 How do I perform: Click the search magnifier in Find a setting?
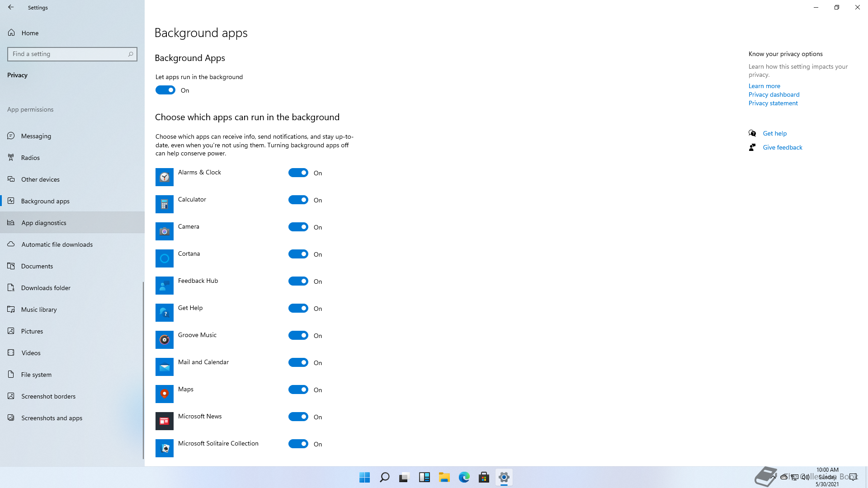point(131,54)
